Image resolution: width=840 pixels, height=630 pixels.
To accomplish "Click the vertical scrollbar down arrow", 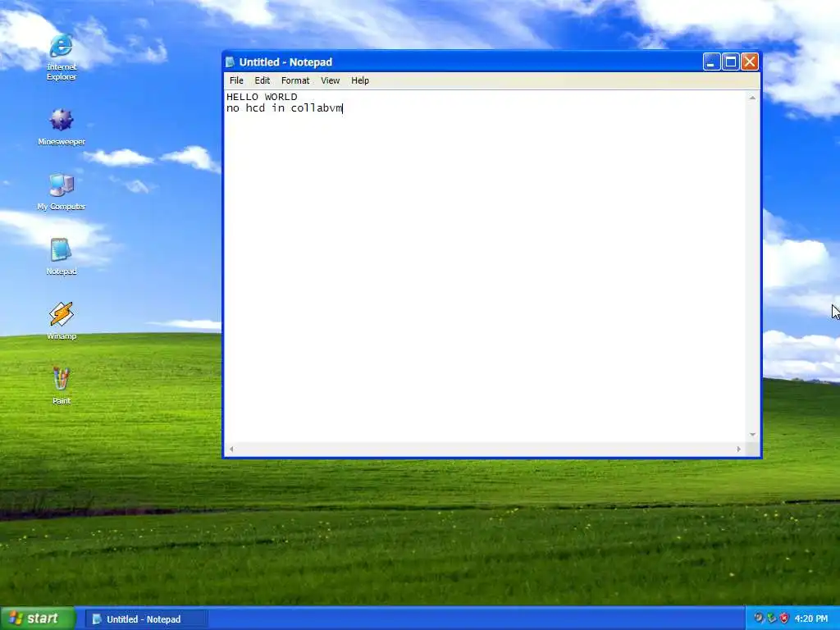I will [x=753, y=435].
